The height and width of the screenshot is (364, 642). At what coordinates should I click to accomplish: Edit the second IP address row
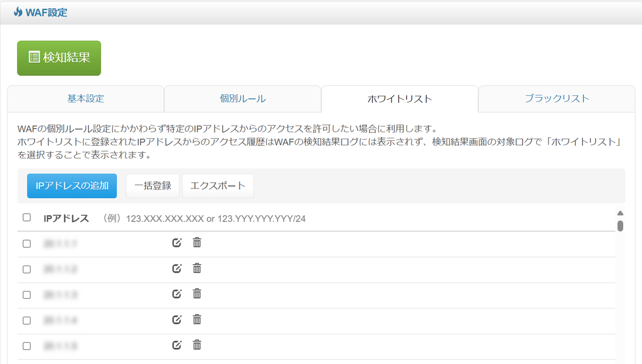click(x=177, y=268)
